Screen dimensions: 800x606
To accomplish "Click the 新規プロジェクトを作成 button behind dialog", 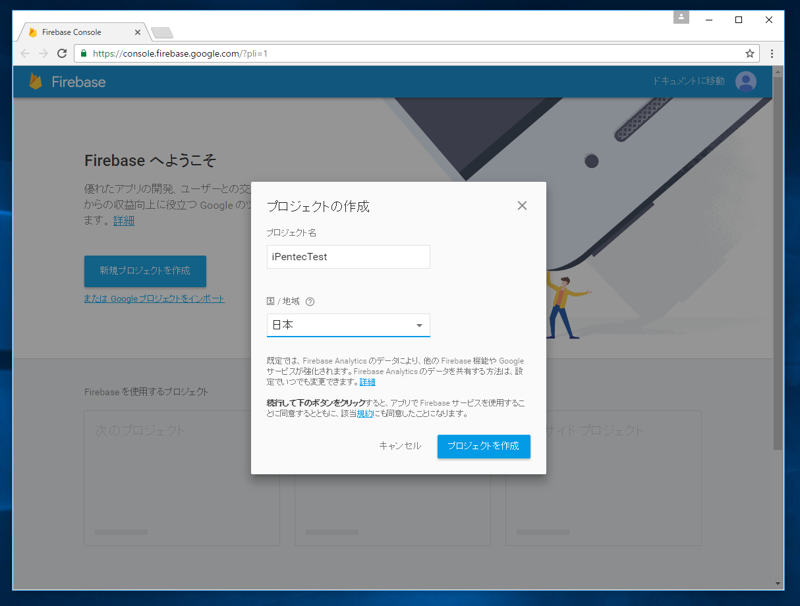I will (145, 271).
